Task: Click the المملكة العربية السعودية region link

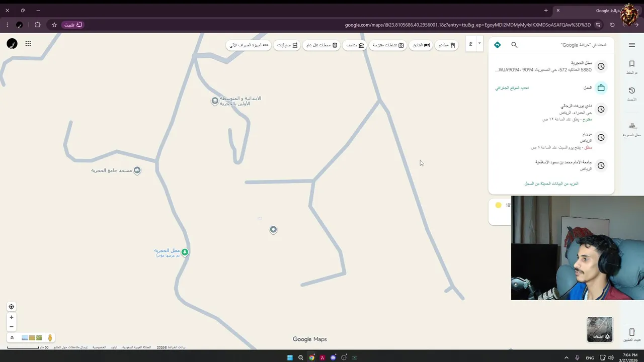Action: click(136, 347)
